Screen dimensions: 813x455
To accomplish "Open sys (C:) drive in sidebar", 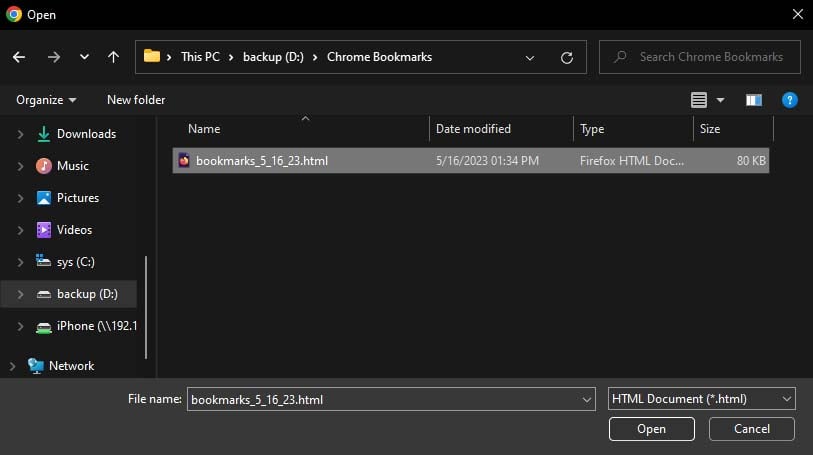I will tap(65, 262).
